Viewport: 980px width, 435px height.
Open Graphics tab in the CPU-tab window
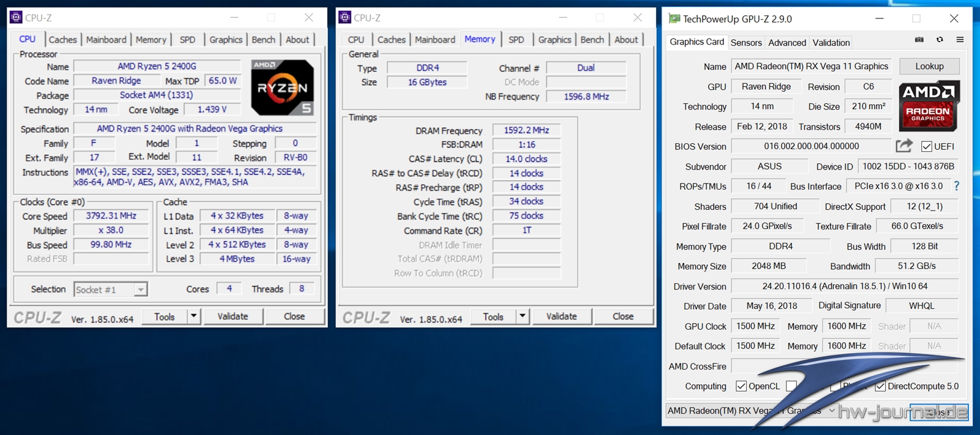coord(226,40)
